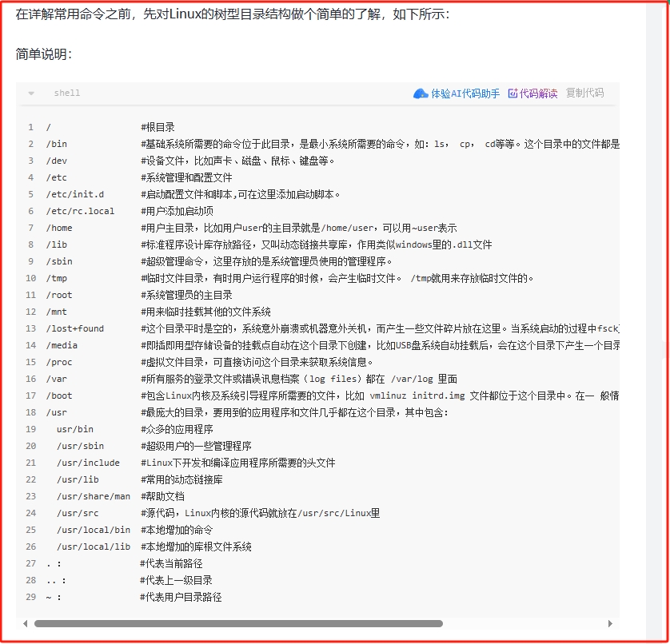670x644 pixels.
Task: Select the /lost+found line
Action: (x=73, y=328)
